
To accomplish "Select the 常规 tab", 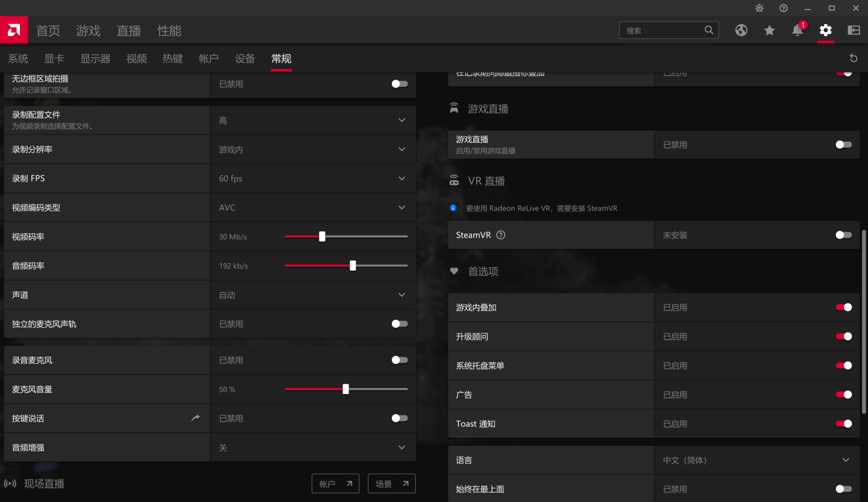I will click(x=281, y=58).
